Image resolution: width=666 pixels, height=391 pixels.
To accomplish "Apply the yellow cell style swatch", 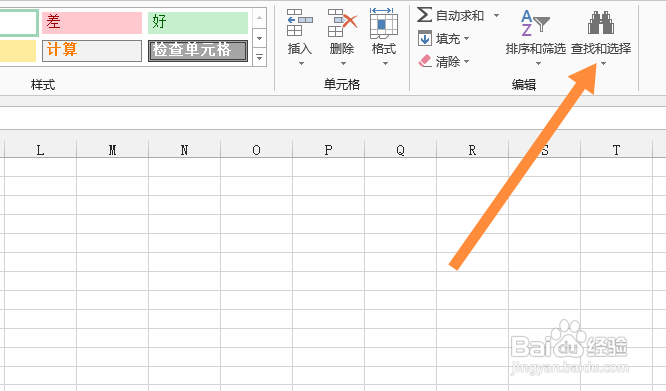I will pos(18,51).
